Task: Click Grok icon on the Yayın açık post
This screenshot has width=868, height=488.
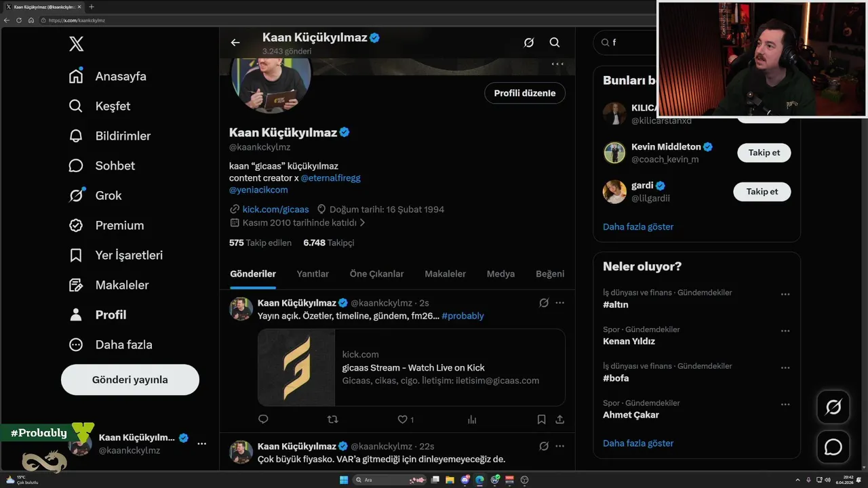Action: 544,303
